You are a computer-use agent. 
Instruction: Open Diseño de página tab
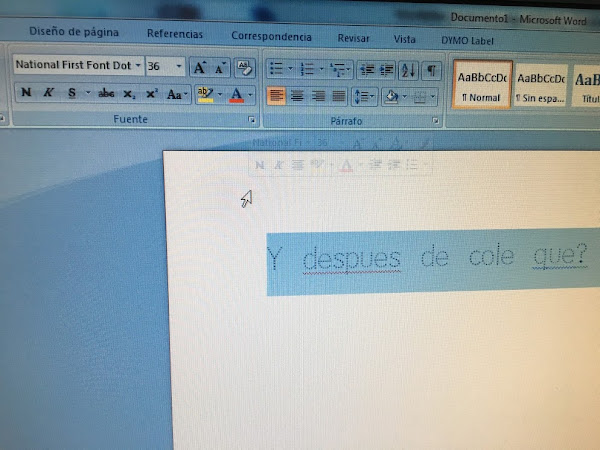point(74,32)
